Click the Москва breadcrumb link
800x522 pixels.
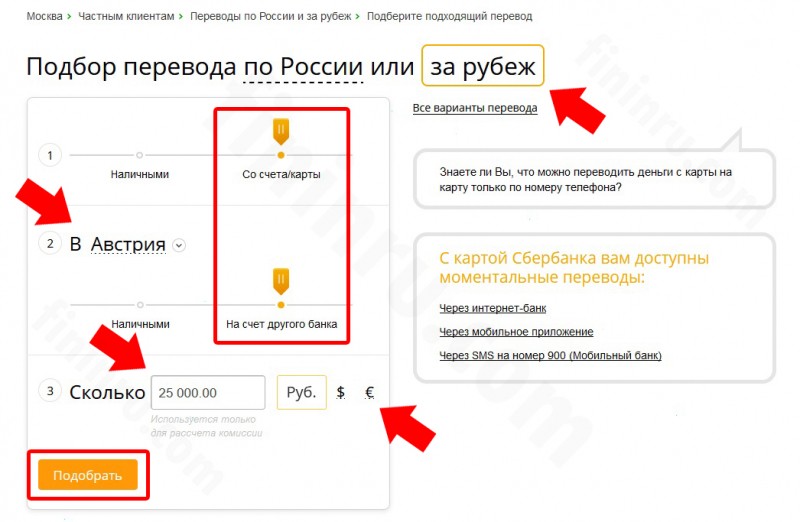[x=44, y=16]
